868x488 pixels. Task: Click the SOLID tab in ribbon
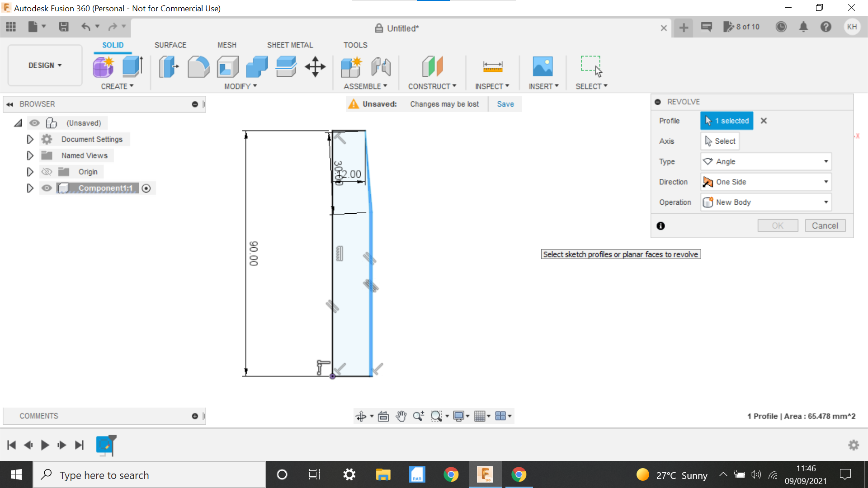coord(112,45)
